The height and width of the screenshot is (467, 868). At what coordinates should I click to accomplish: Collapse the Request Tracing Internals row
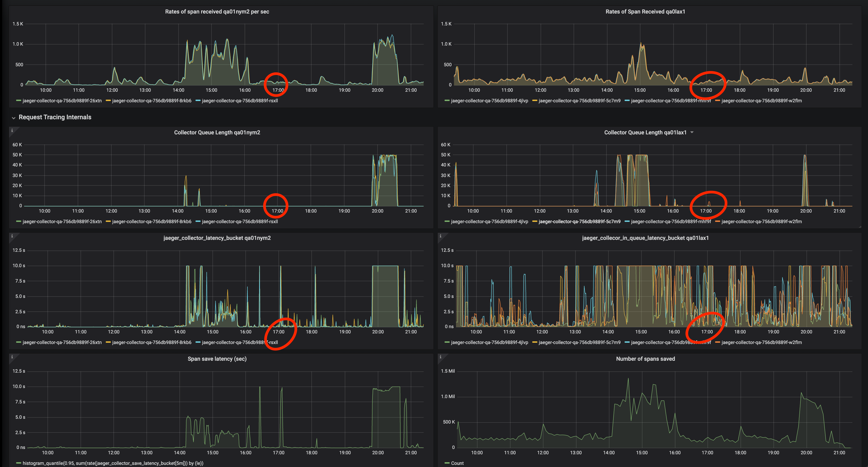coord(14,117)
